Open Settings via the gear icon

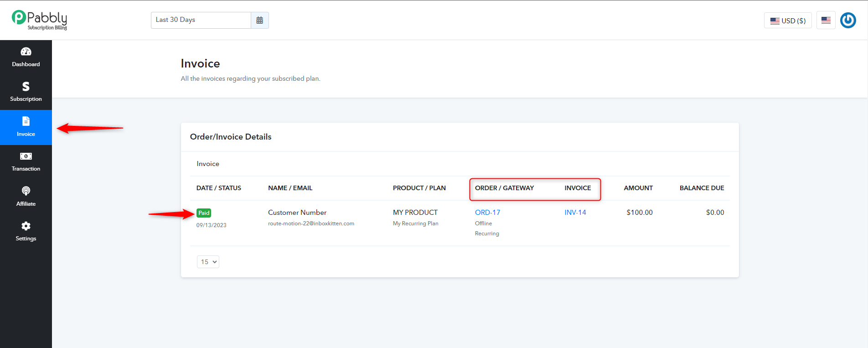(26, 226)
